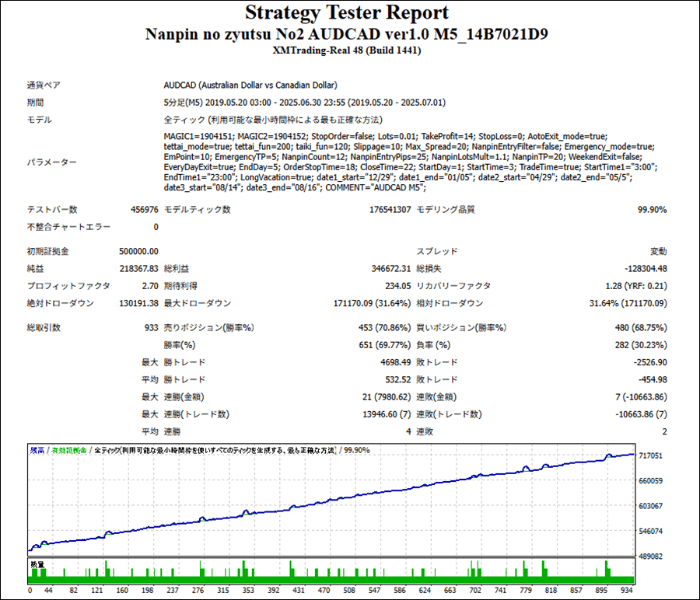Click the 残高 legend label in chart
The width and height of the screenshot is (700, 600).
(37, 451)
